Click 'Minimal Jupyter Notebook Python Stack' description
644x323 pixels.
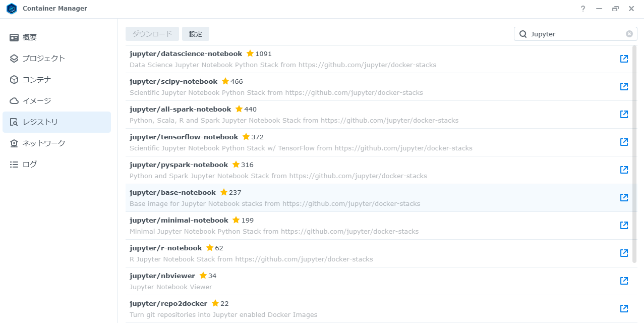(x=274, y=231)
